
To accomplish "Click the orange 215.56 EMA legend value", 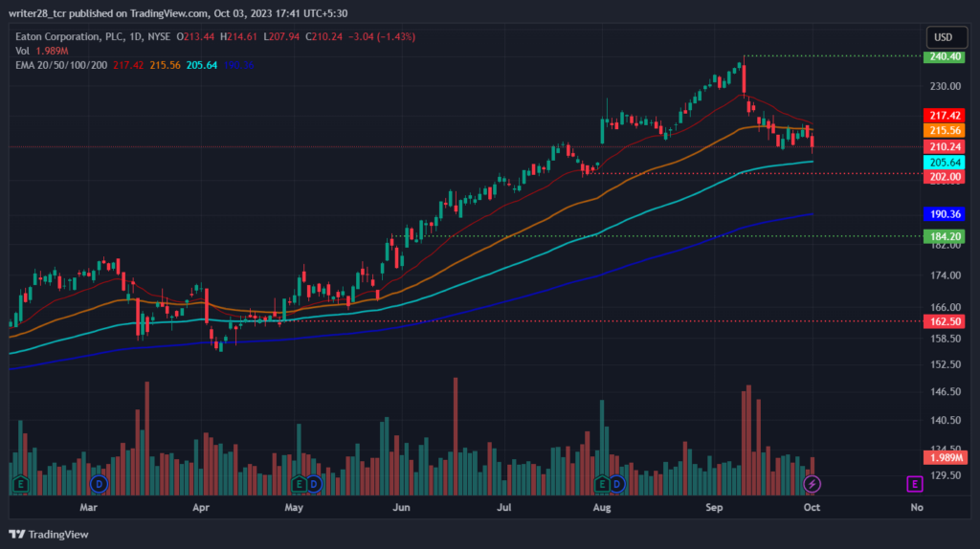I will pyautogui.click(x=165, y=65).
